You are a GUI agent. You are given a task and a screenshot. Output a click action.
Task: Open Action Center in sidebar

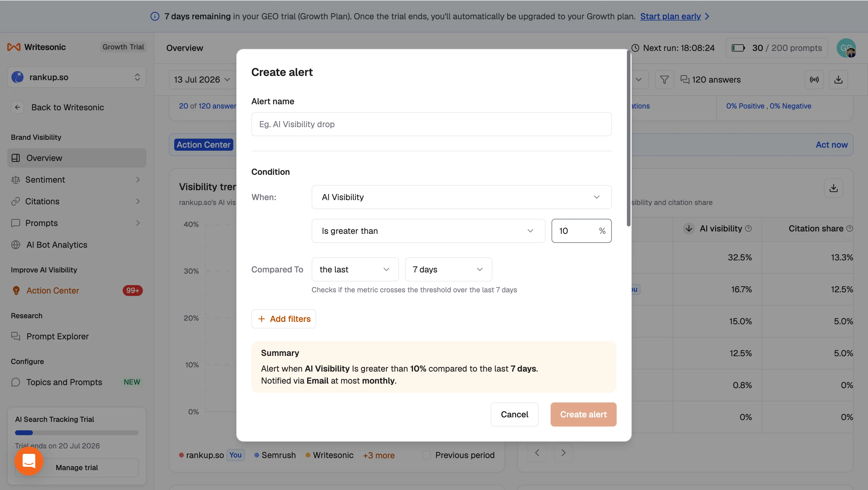click(77, 291)
